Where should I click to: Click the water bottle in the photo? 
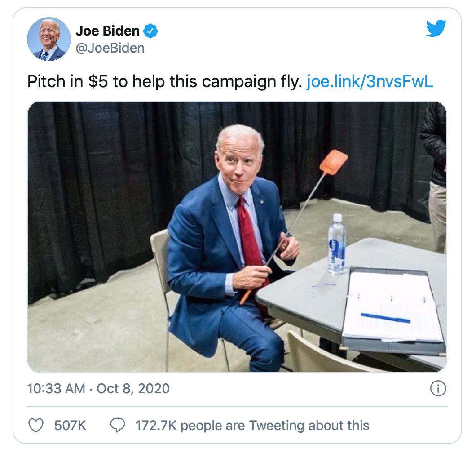coord(336,244)
